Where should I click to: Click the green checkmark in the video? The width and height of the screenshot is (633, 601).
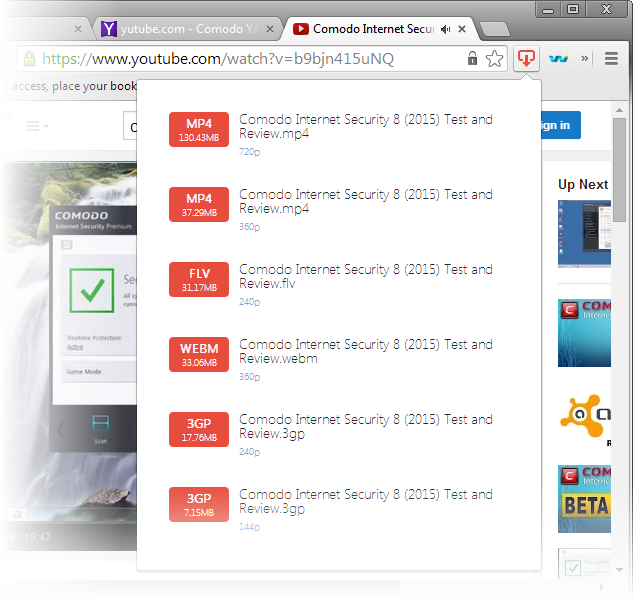point(92,290)
